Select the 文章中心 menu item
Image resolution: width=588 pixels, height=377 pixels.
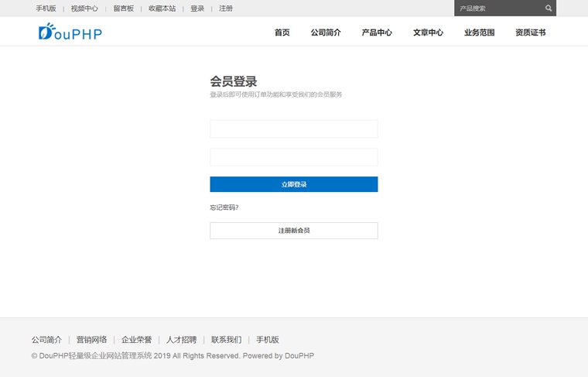(428, 33)
